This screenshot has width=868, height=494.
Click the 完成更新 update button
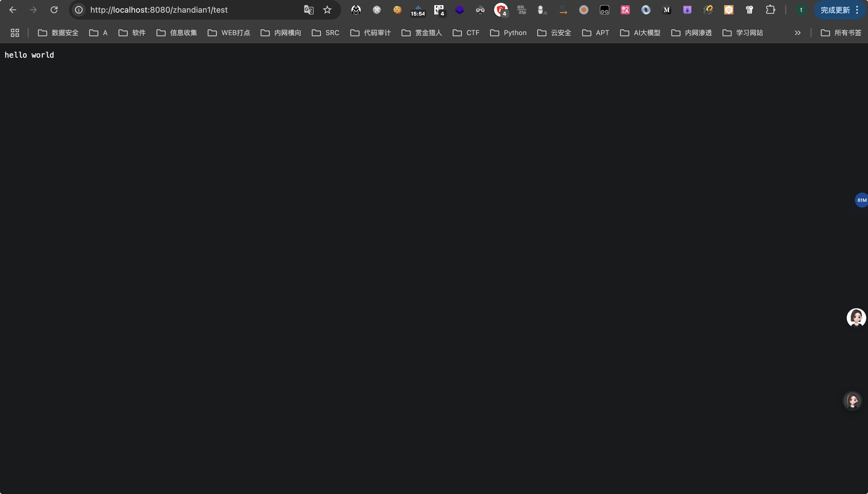tap(835, 10)
